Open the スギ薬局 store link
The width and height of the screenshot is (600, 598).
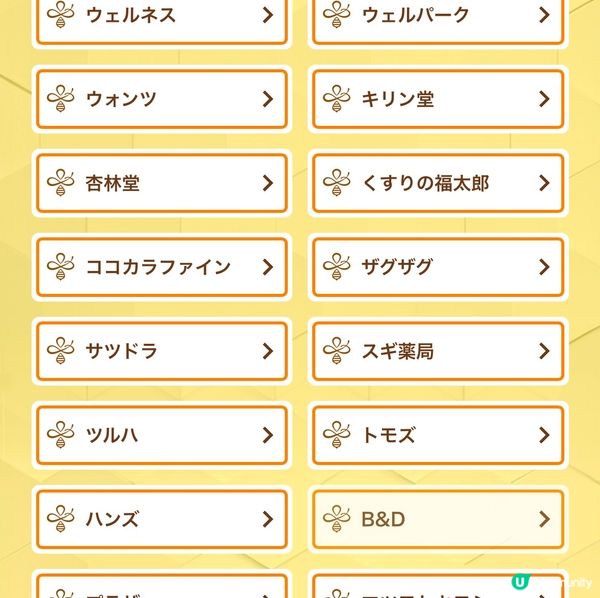coord(438,351)
